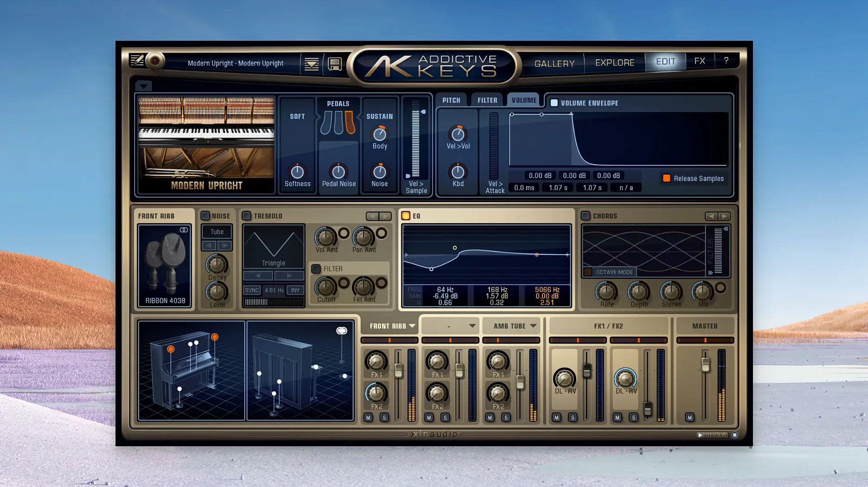868x487 pixels.
Task: Click previous effect arrow in Tremolo header
Action: click(x=372, y=216)
